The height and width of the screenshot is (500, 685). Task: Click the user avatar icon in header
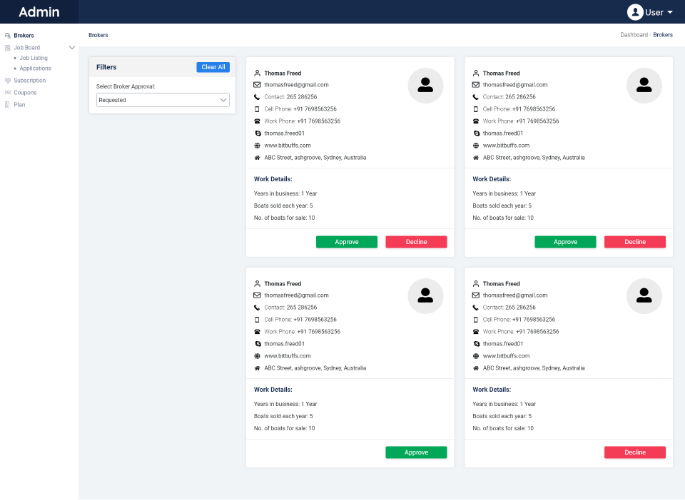(x=635, y=12)
